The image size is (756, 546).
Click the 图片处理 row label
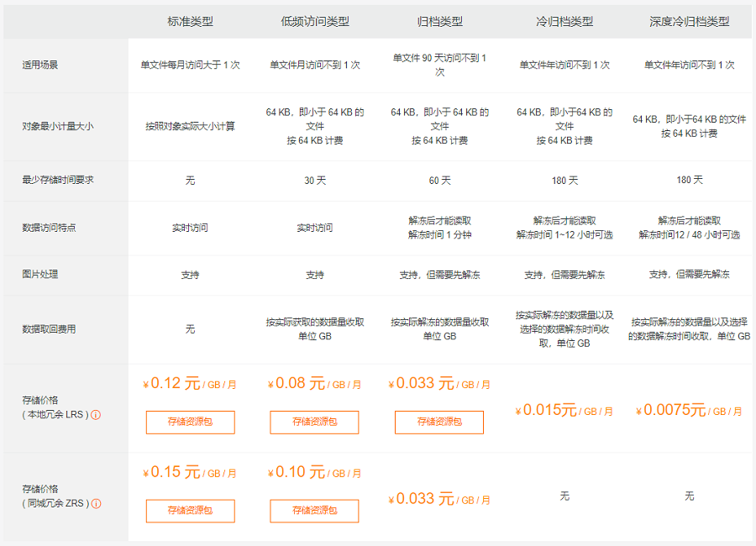click(x=40, y=275)
